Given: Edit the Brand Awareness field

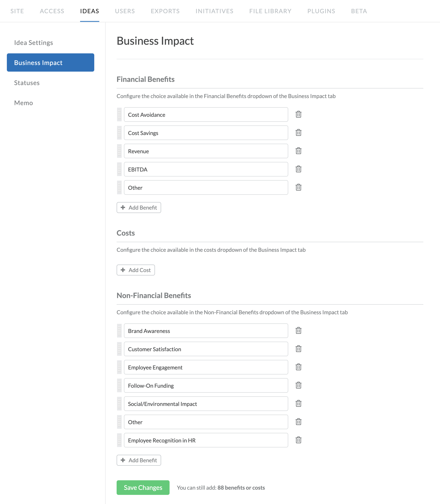Looking at the screenshot, I should tap(206, 331).
